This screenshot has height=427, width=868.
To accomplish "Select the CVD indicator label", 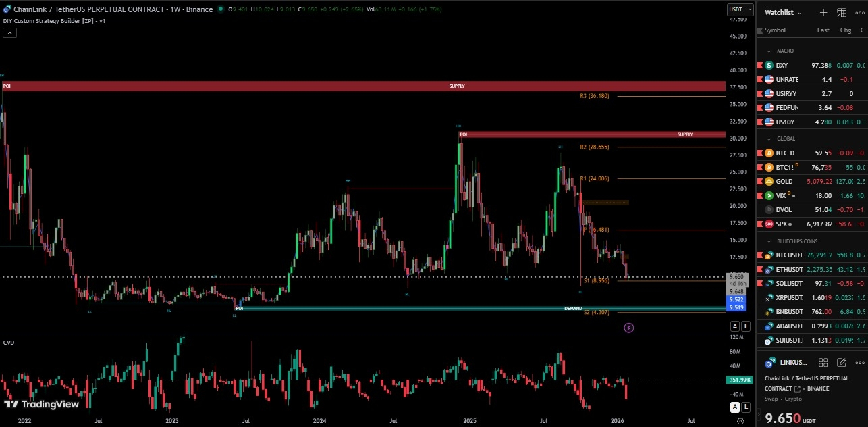I will point(9,343).
